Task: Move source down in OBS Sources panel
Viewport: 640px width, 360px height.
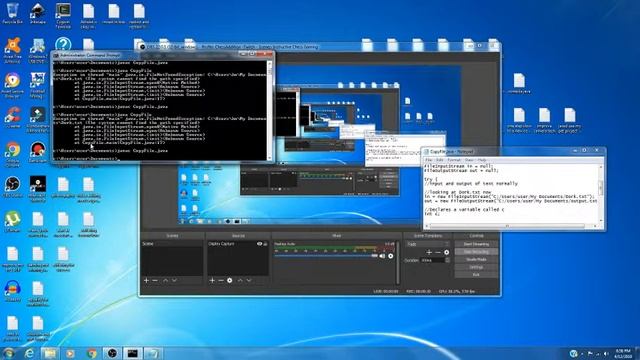Action: click(x=249, y=280)
